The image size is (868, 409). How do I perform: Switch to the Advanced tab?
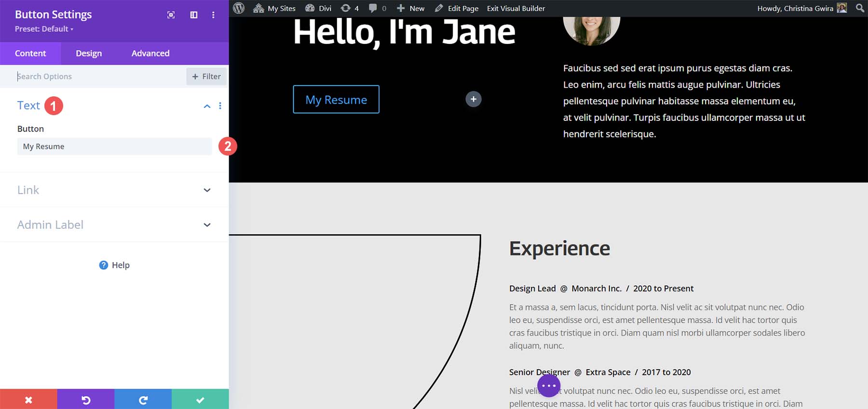(150, 53)
